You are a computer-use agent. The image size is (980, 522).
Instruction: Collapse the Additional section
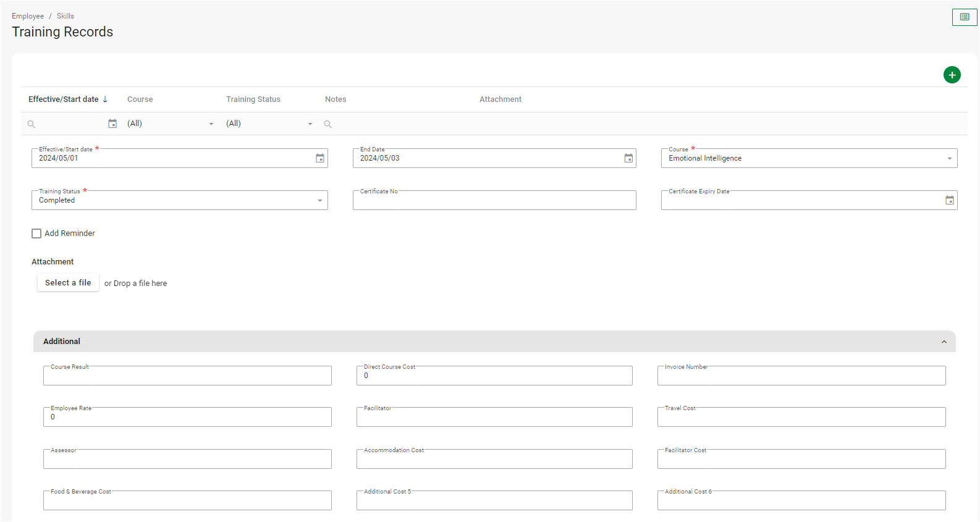pos(944,342)
